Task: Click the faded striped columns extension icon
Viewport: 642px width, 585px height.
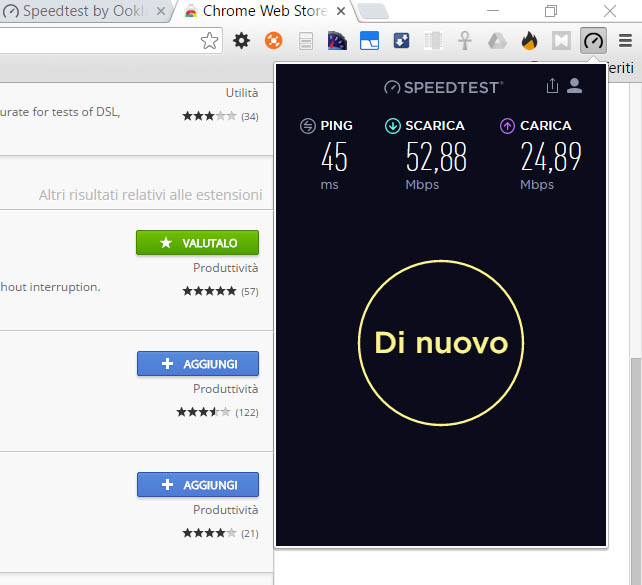Action: [433, 41]
